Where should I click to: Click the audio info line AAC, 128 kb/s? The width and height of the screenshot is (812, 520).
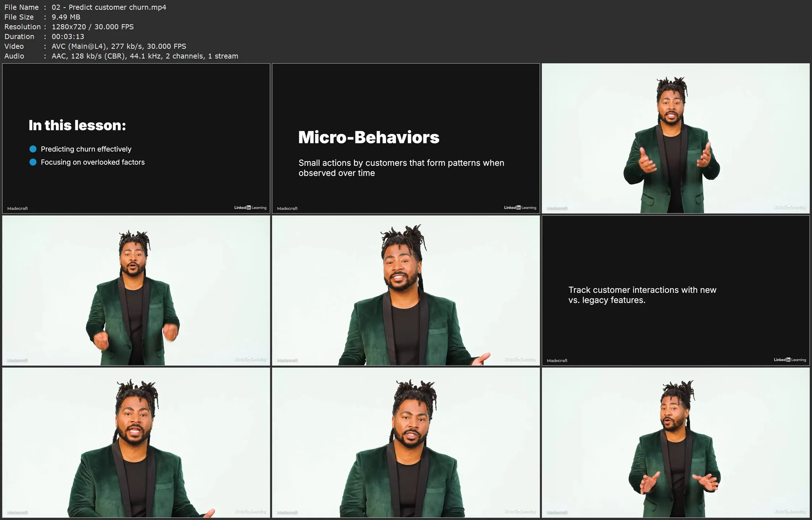(x=145, y=56)
